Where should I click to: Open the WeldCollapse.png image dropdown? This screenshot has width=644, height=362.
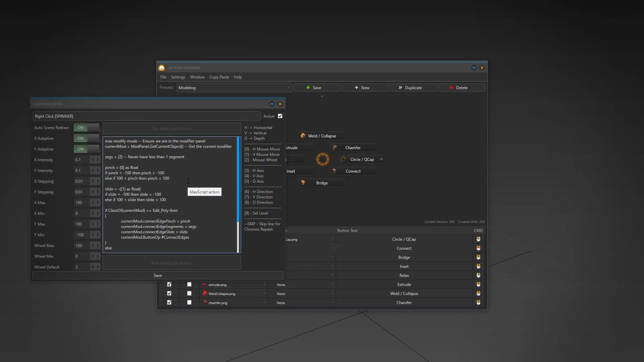[234, 294]
